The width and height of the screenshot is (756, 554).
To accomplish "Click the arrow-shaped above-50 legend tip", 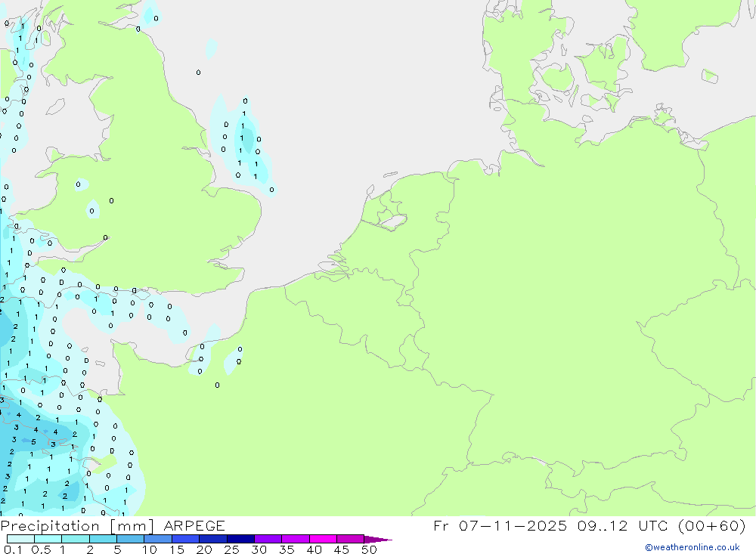I will coord(377,539).
